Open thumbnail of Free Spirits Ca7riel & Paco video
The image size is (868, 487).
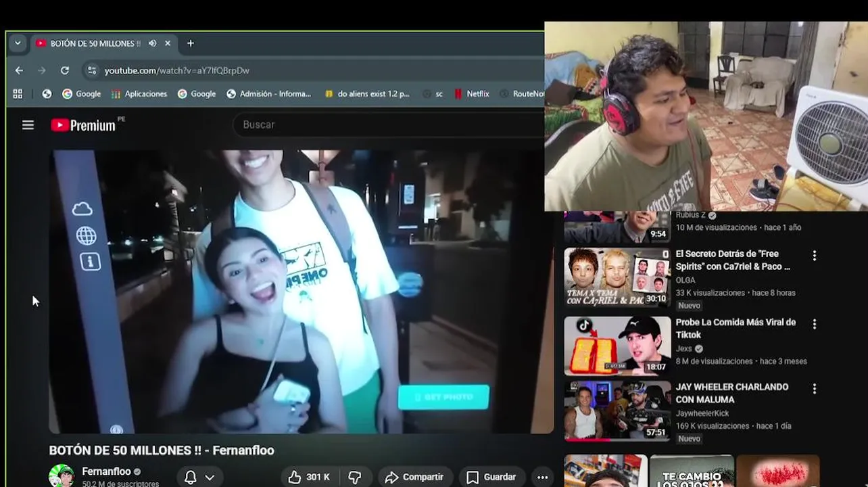(617, 277)
